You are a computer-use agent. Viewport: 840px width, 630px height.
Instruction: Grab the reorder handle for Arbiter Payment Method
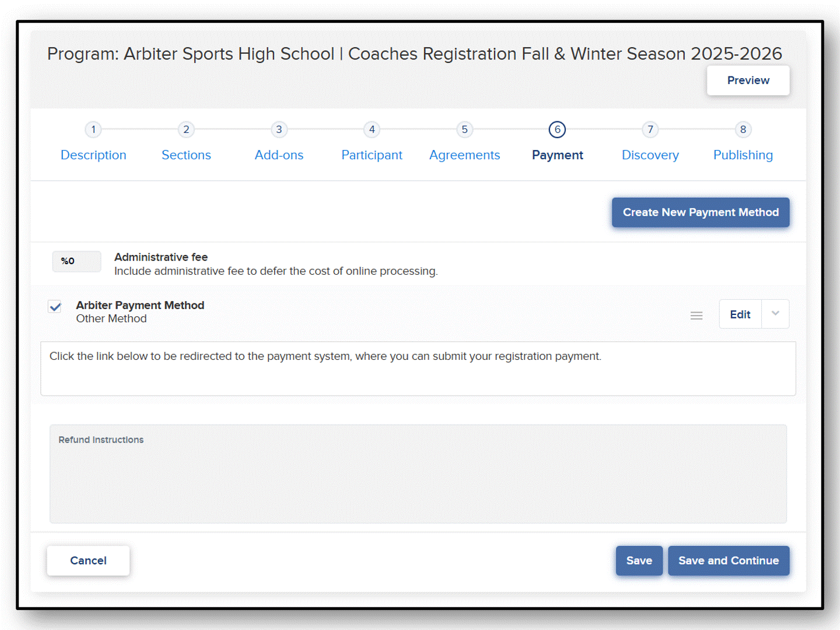tap(696, 316)
